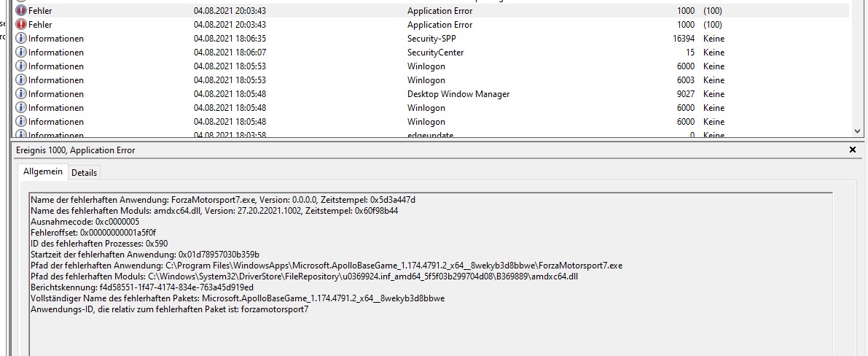Click the Anwendungs-ID forzamotorsport7 line
This screenshot has width=868, height=356.
(169, 309)
